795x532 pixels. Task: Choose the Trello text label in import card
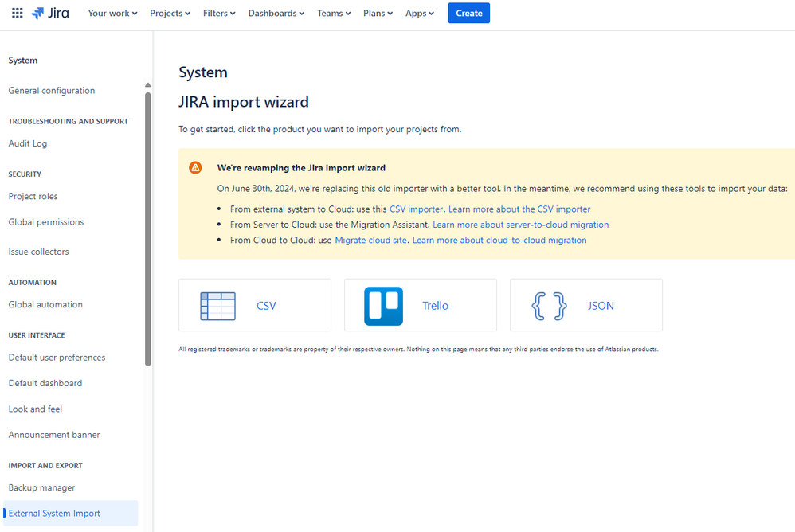tap(435, 306)
